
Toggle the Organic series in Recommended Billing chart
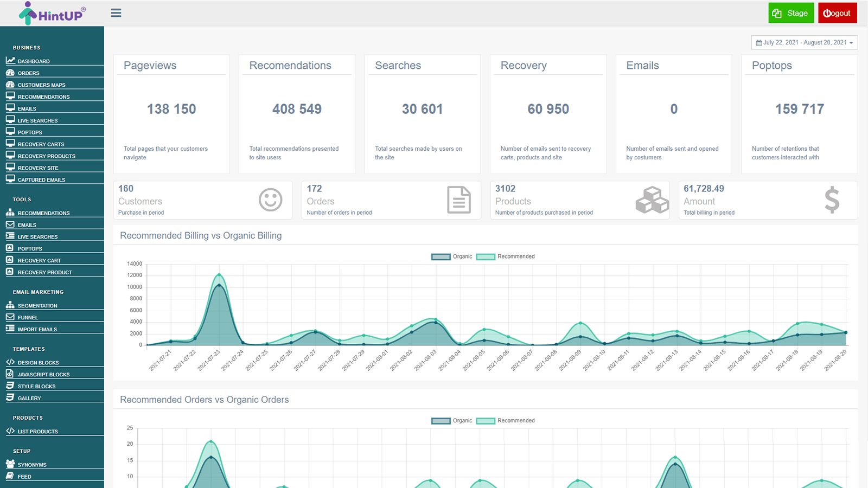click(451, 256)
